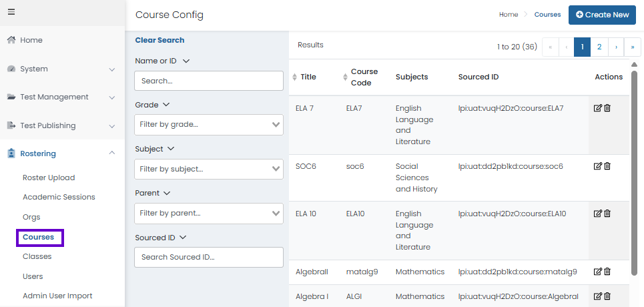Open Academic Sessions in sidebar
This screenshot has width=644, height=307.
(59, 197)
